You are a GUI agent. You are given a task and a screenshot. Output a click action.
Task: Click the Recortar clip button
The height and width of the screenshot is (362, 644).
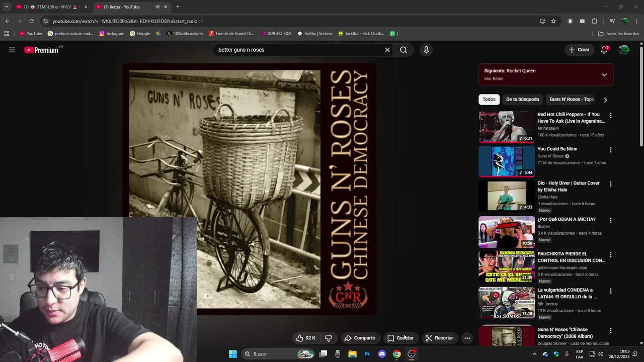click(439, 338)
